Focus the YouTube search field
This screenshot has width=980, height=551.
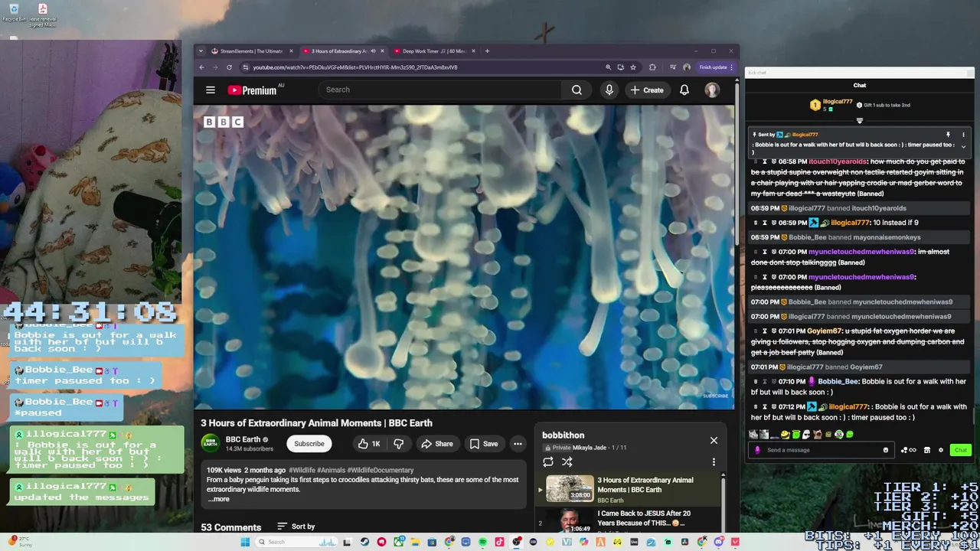point(440,90)
